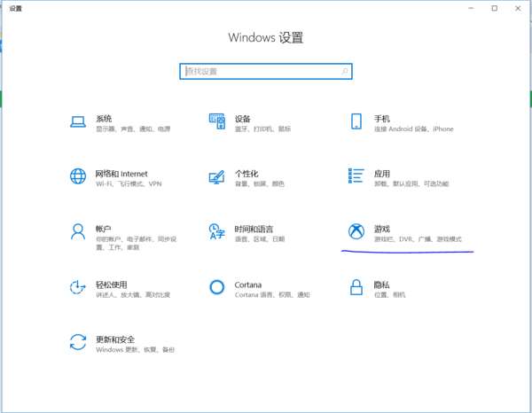Open the 手机 phone icon

click(x=356, y=121)
